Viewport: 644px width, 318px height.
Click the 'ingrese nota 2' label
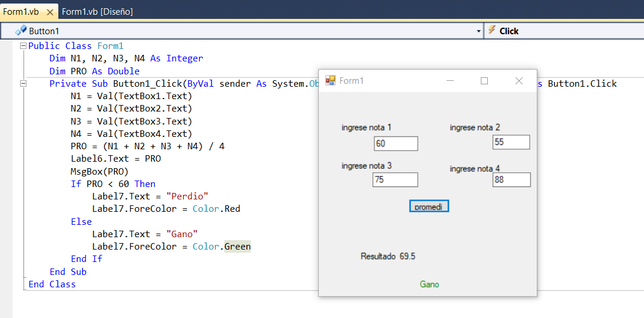click(x=475, y=127)
